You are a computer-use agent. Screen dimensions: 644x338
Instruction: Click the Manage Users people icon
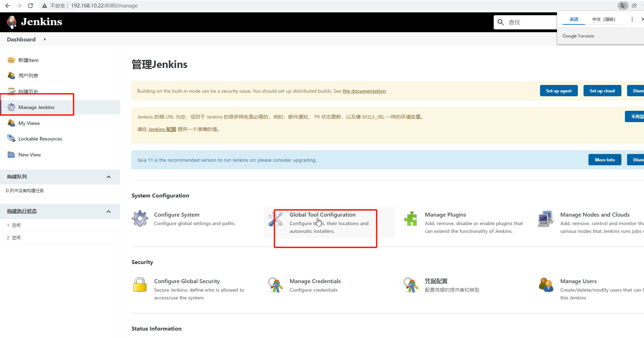(546, 285)
